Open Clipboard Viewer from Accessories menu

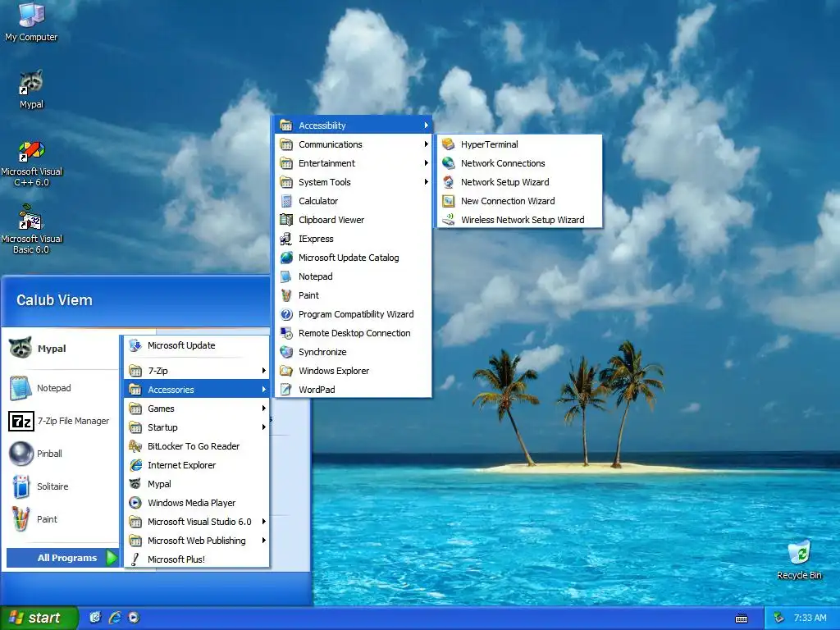353,220
